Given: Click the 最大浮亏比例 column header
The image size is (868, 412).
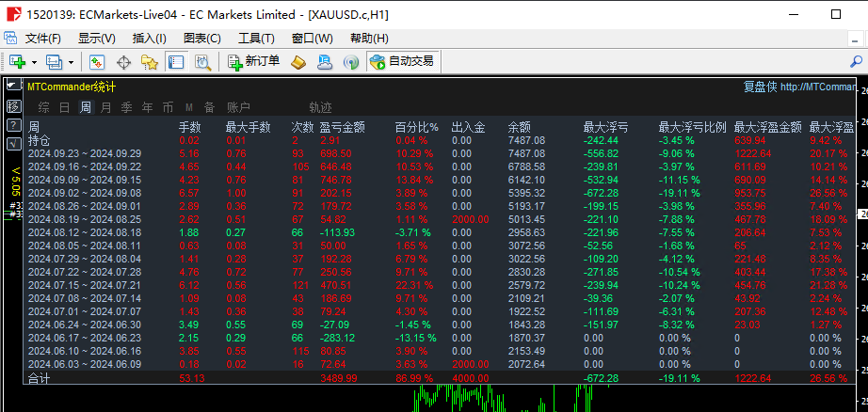Looking at the screenshot, I should [692, 127].
